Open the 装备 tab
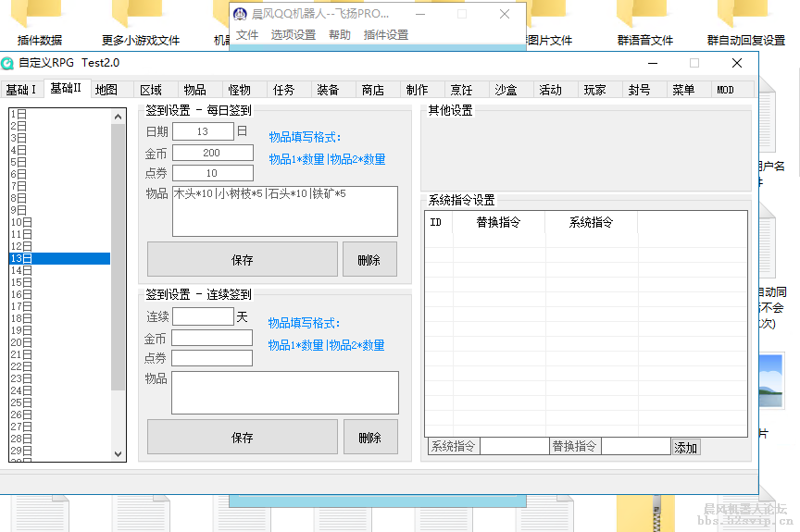This screenshot has width=800, height=532. (x=333, y=90)
